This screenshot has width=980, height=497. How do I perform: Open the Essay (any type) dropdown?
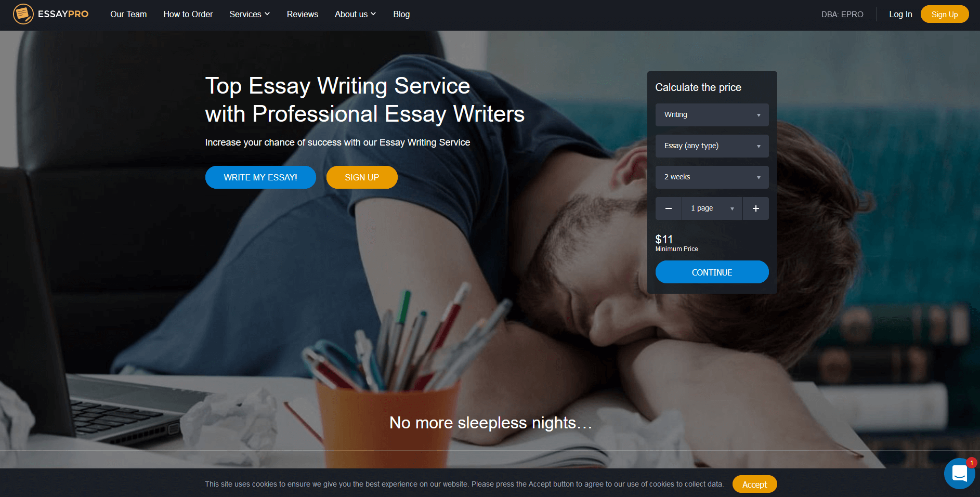pos(712,146)
